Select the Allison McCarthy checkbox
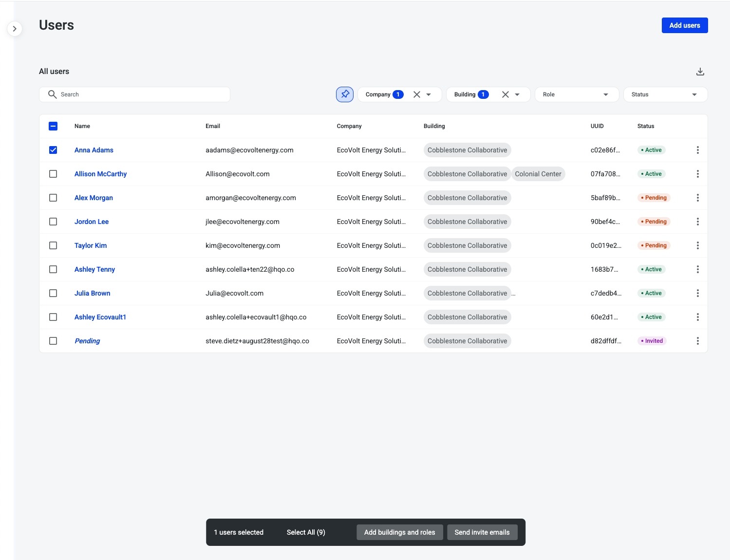Viewport: 730px width, 560px height. [x=53, y=174]
